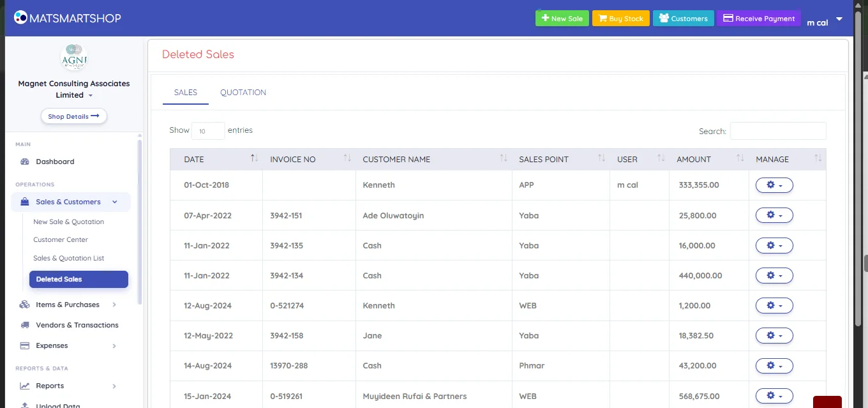Image resolution: width=868 pixels, height=408 pixels.
Task: Expand the Reports submenu chevron
Action: point(114,386)
